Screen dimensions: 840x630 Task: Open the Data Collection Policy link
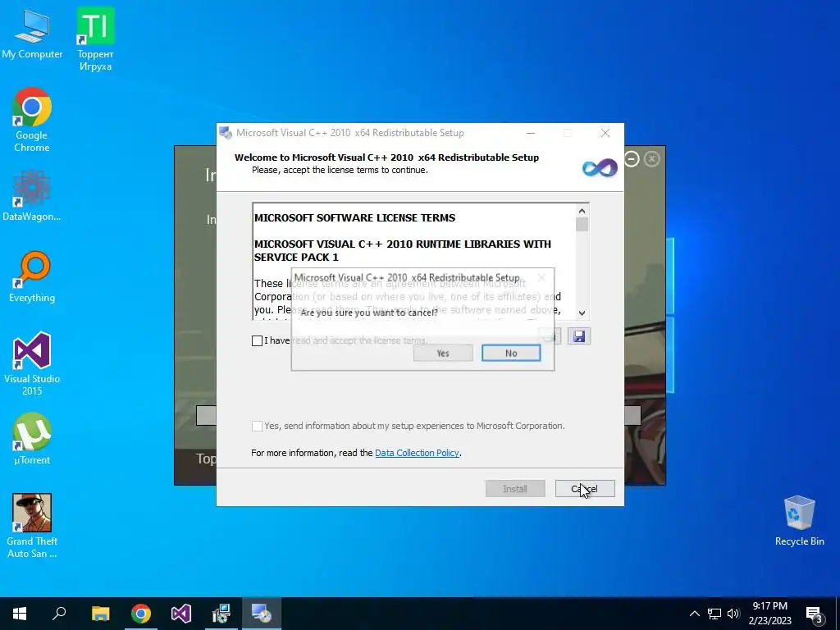click(x=417, y=453)
